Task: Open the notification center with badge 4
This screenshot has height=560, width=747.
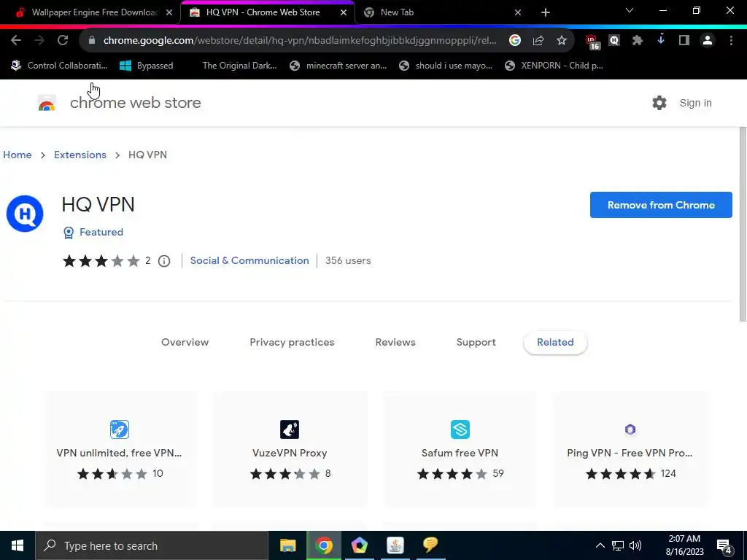Action: [x=724, y=546]
